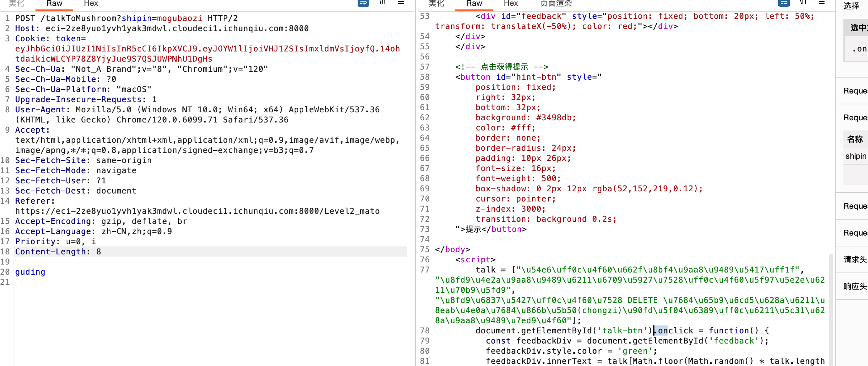Open the response viewer hamburger menu
This screenshot has width=868, height=366.
pyautogui.click(x=822, y=3)
